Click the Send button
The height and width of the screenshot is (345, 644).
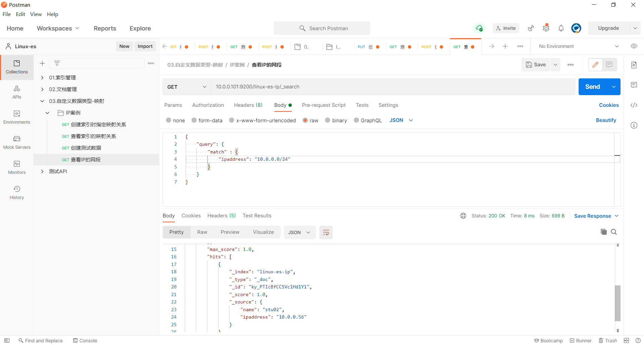(592, 87)
